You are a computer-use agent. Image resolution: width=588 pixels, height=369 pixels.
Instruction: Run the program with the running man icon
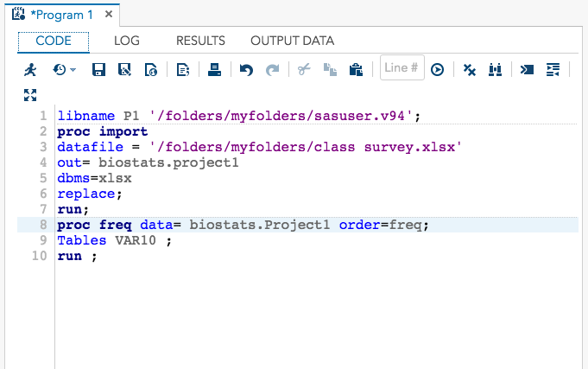[30, 70]
